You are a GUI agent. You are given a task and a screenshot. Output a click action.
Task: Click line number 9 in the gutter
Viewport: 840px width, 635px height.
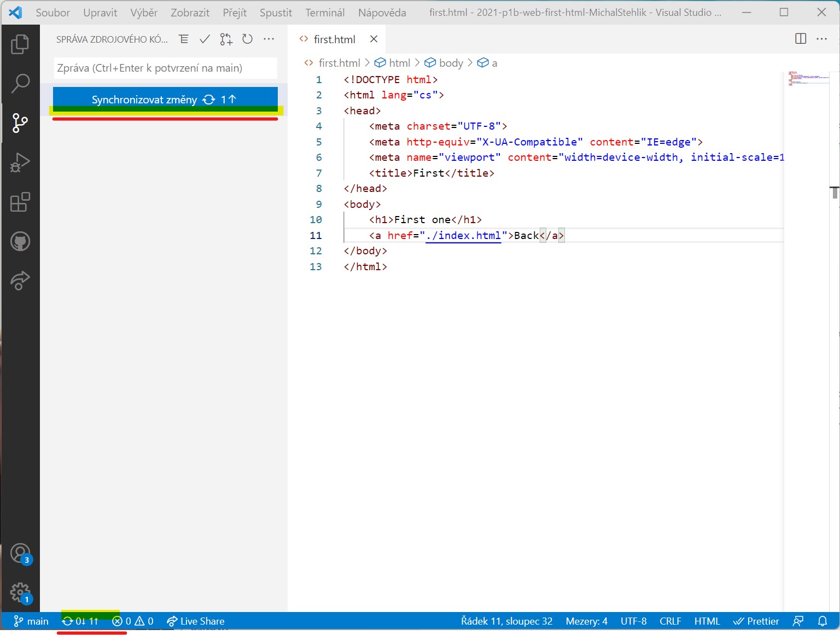click(x=319, y=205)
